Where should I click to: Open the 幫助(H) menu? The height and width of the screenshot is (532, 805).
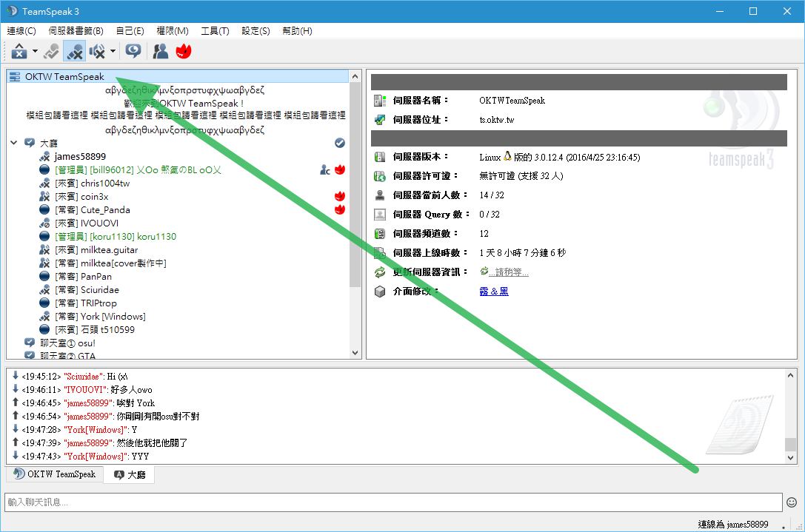[297, 31]
